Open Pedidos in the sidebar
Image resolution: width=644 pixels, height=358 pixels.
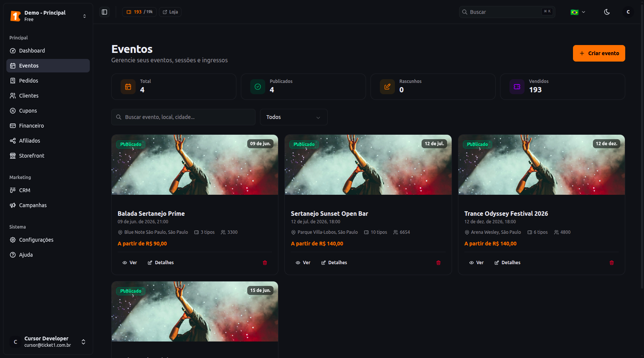[48, 81]
